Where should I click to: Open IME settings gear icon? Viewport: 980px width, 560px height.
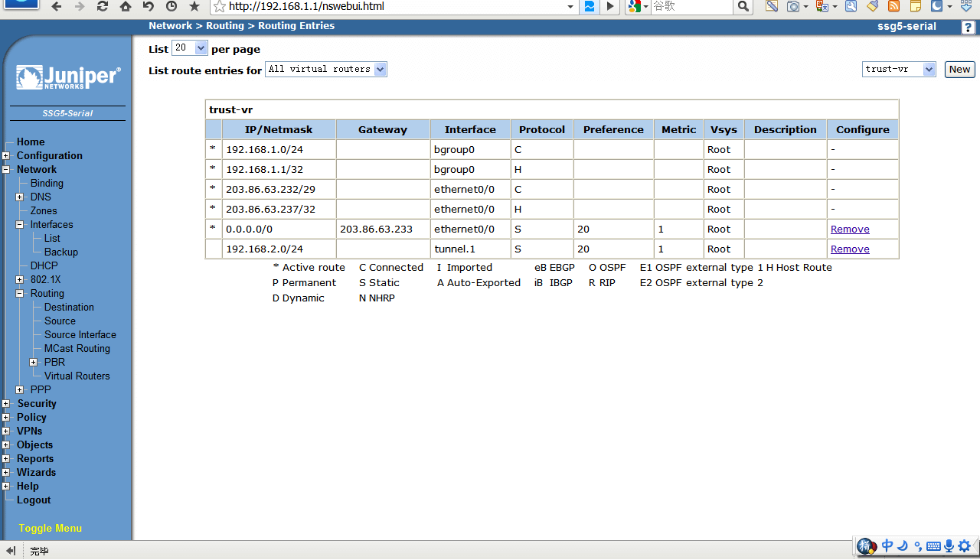(965, 545)
